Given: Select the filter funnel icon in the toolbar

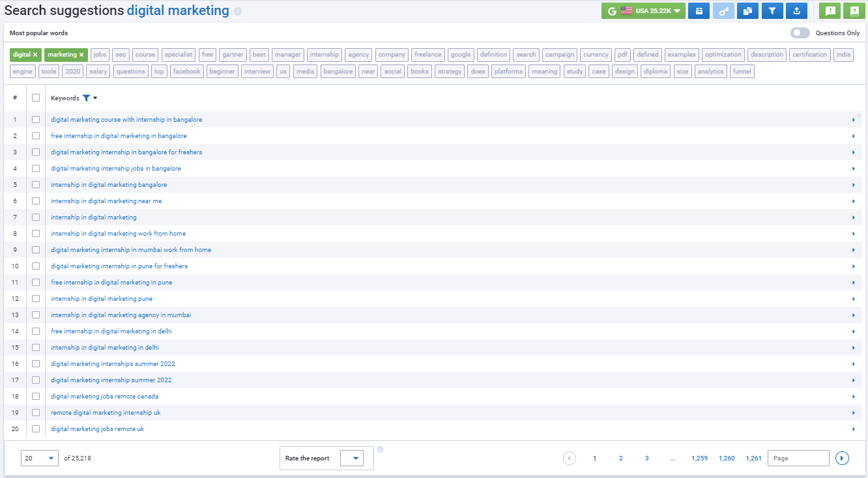Looking at the screenshot, I should pyautogui.click(x=772, y=10).
